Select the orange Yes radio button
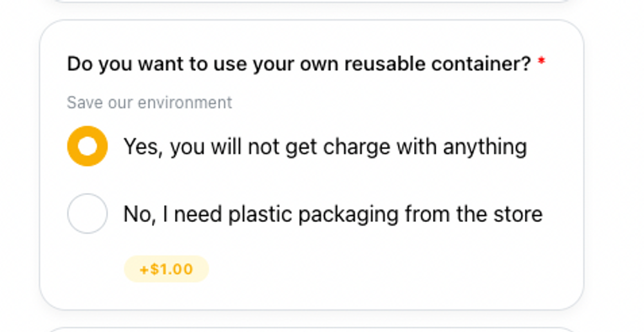Image resolution: width=644 pixels, height=332 pixels. (x=87, y=147)
